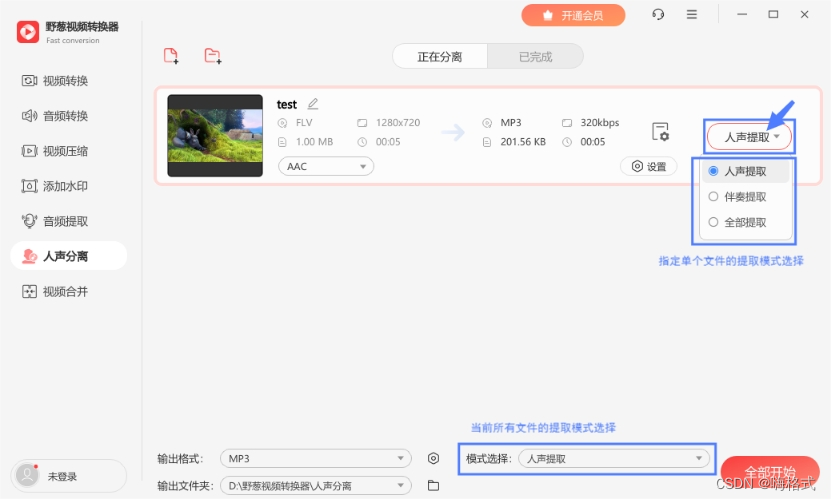Browse output folder icon

[433, 485]
